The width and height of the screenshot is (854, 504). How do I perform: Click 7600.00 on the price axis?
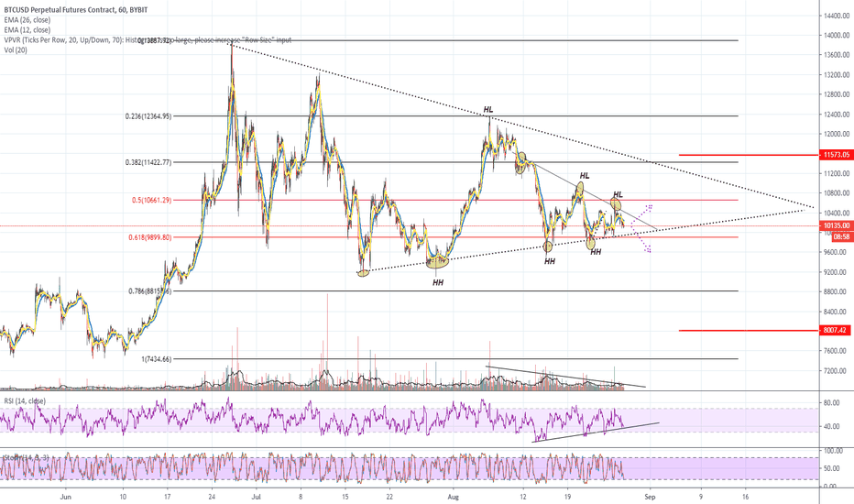point(836,351)
